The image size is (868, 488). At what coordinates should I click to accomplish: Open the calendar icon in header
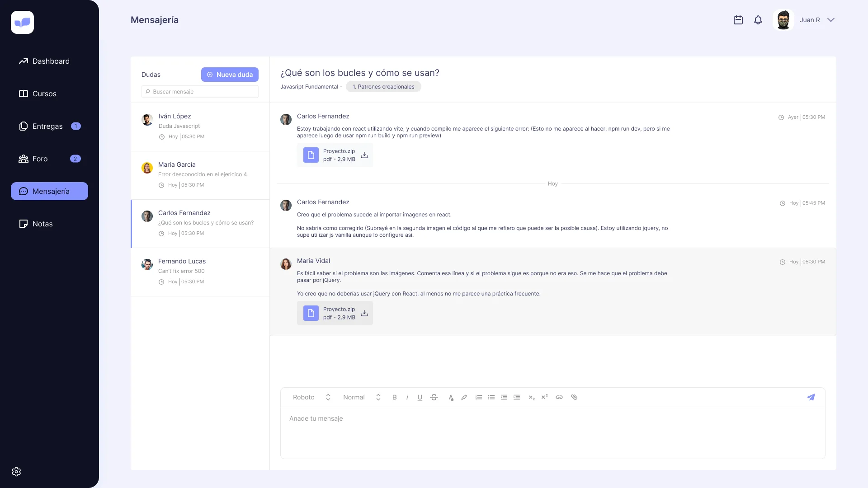[x=738, y=20]
